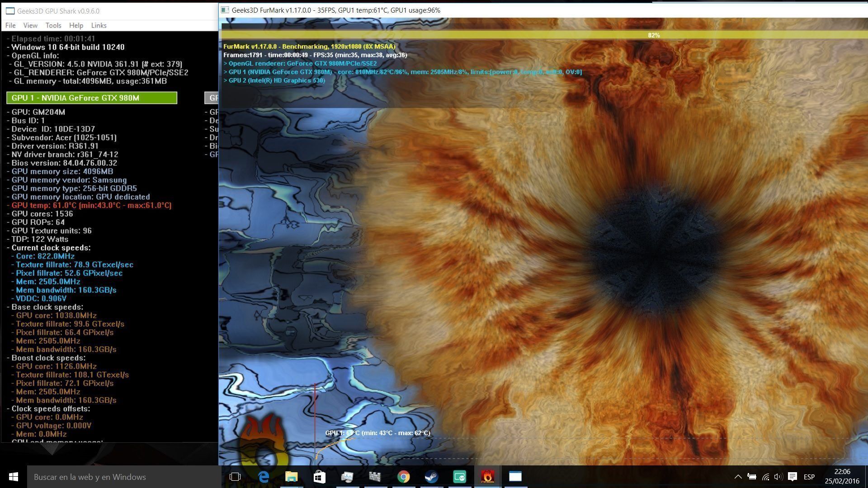868x488 pixels.
Task: Click the Windows Start button
Action: 13,477
